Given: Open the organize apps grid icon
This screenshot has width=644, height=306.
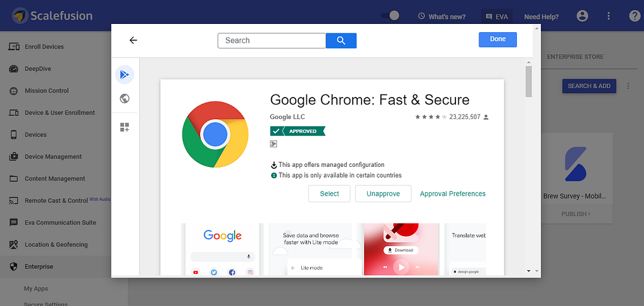Looking at the screenshot, I should click(125, 127).
